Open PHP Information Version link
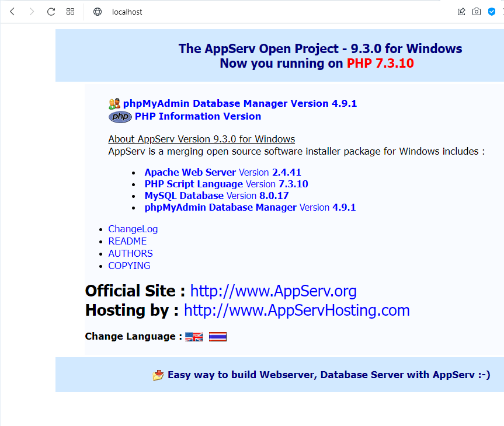 click(x=197, y=116)
